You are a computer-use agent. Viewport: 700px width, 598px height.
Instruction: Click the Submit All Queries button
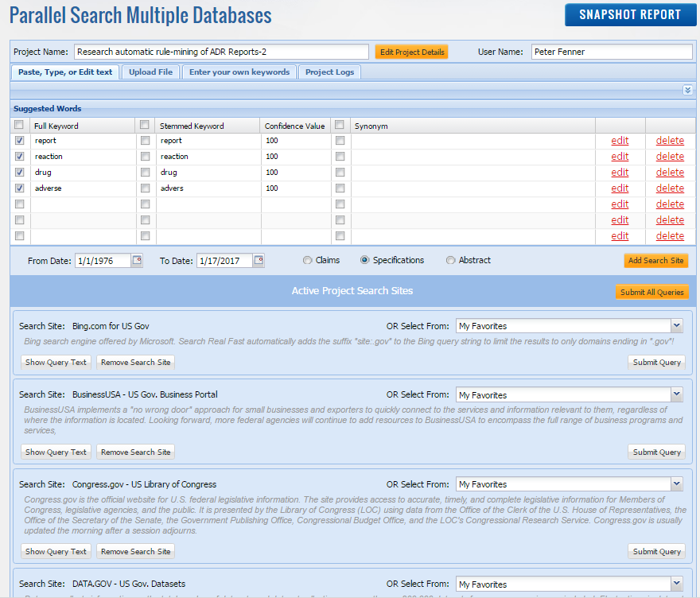point(651,292)
